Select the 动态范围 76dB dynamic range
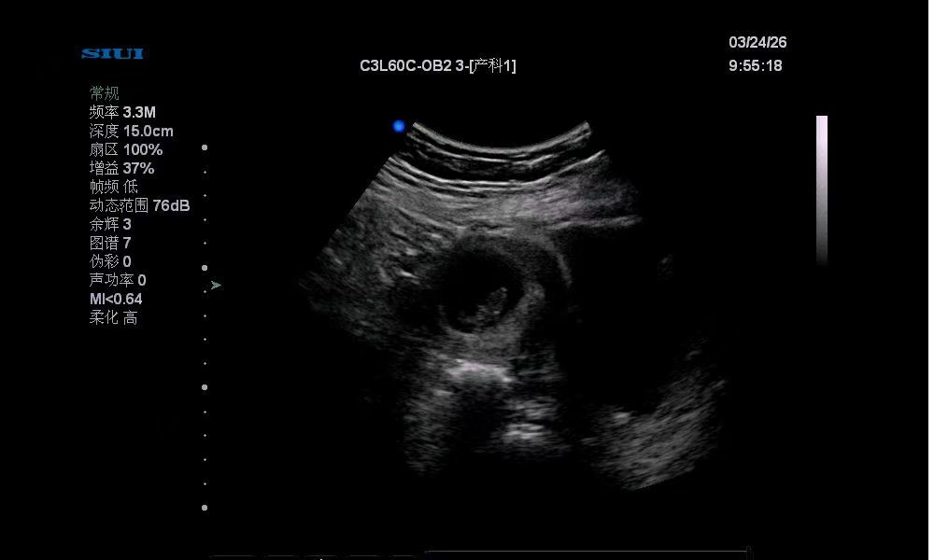This screenshot has height=560, width=934. 139,205
